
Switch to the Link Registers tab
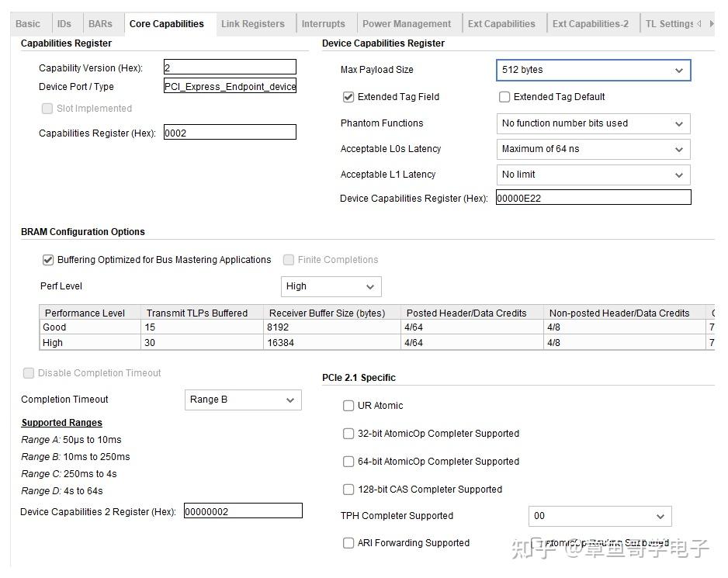pyautogui.click(x=252, y=24)
